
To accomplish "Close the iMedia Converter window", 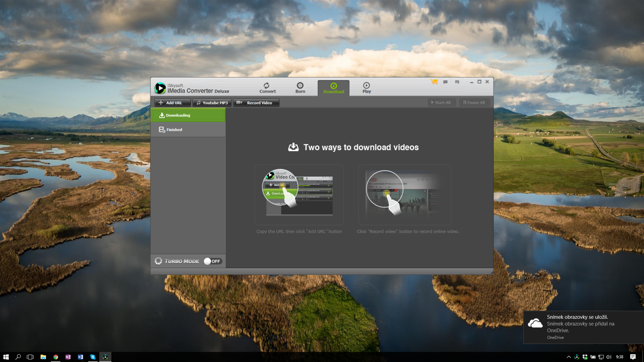I will [x=487, y=82].
